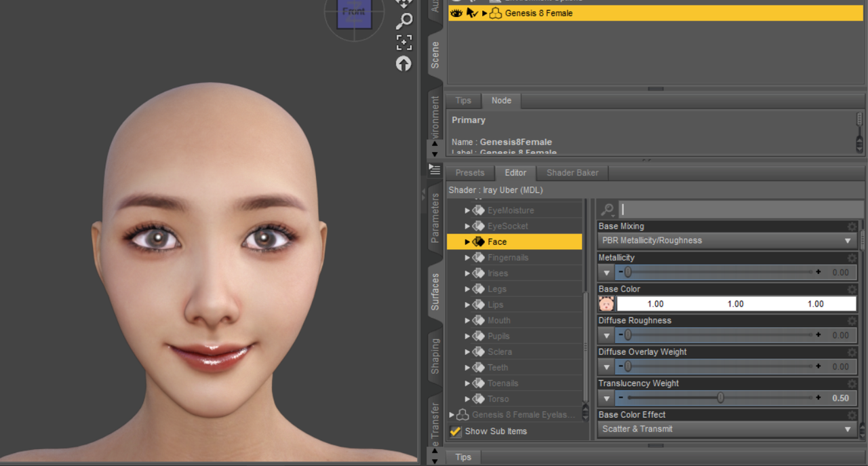
Task: Open Diffuse Roughness settings gear
Action: click(x=852, y=321)
